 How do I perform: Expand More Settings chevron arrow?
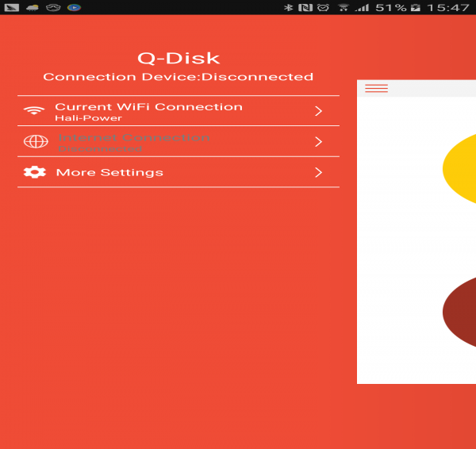pyautogui.click(x=318, y=172)
